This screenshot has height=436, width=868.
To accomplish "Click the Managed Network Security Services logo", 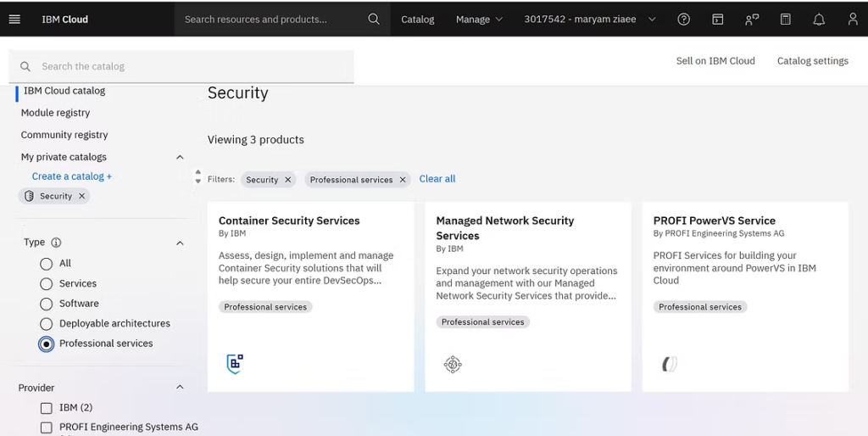I will pyautogui.click(x=453, y=364).
